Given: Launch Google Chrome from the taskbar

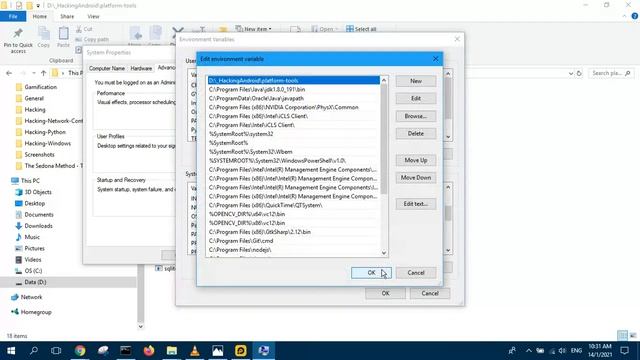Looking at the screenshot, I should click(x=80, y=351).
